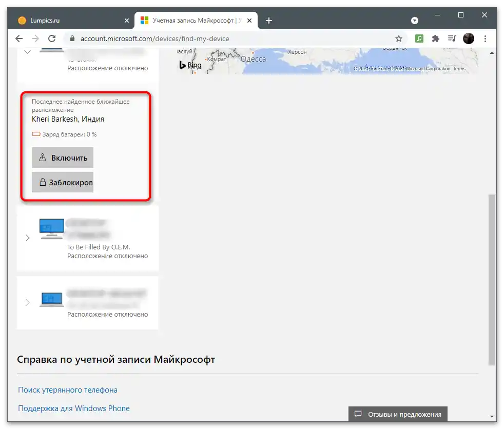
Task: Close the Lumpics.ru tab
Action: coord(127,21)
